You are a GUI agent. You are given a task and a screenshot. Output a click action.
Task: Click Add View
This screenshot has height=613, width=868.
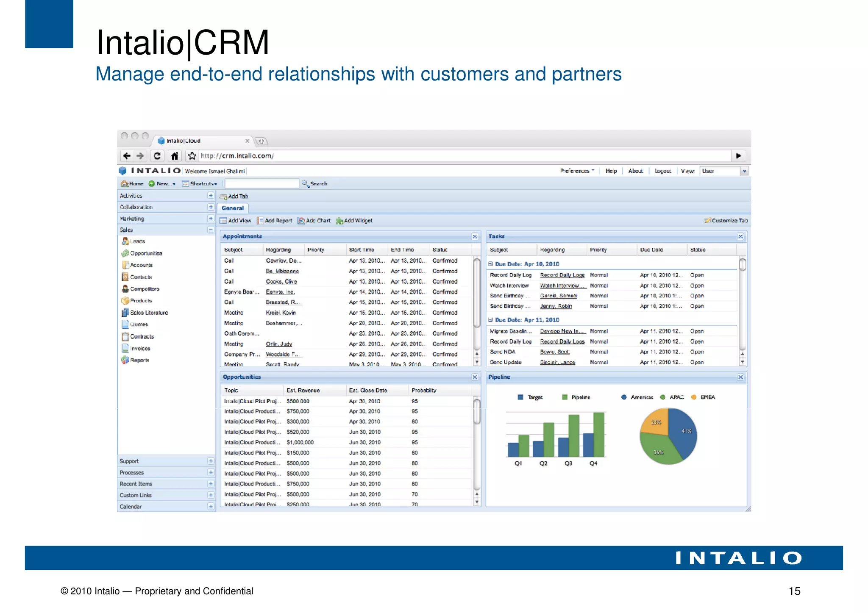pyautogui.click(x=236, y=220)
